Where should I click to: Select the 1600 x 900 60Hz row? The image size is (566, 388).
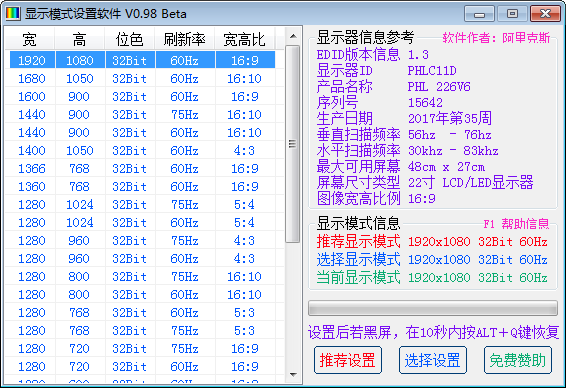[x=143, y=96]
